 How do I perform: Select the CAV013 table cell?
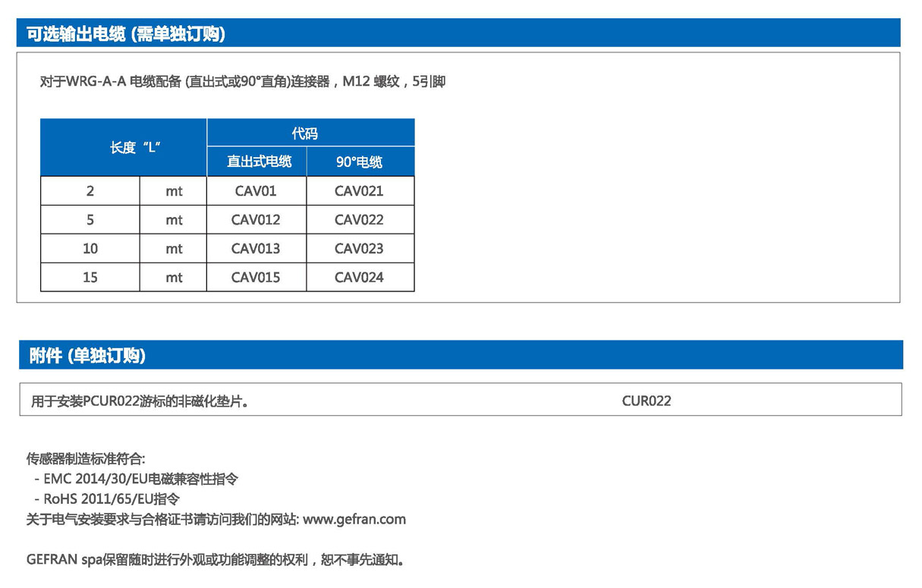[256, 249]
